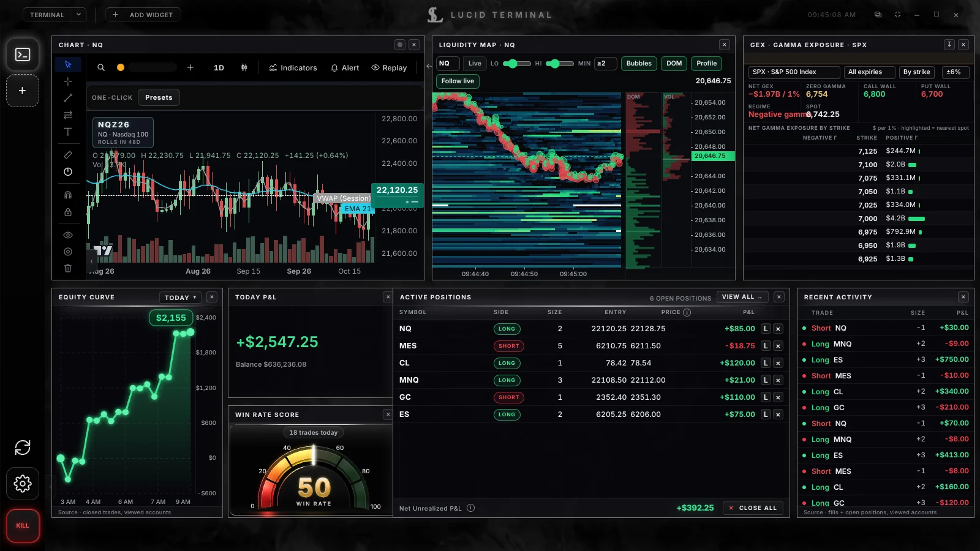Open SPX S&P 500 Index selector

click(x=794, y=72)
